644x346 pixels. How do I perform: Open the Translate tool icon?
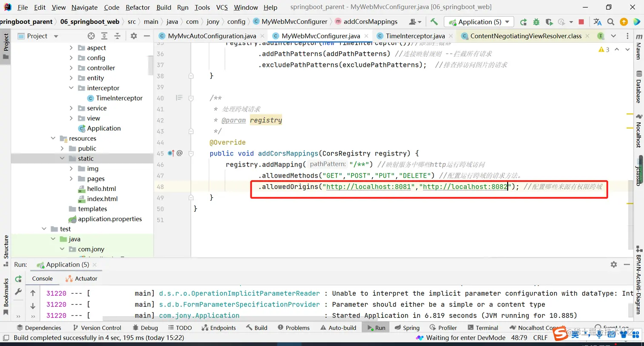point(598,22)
